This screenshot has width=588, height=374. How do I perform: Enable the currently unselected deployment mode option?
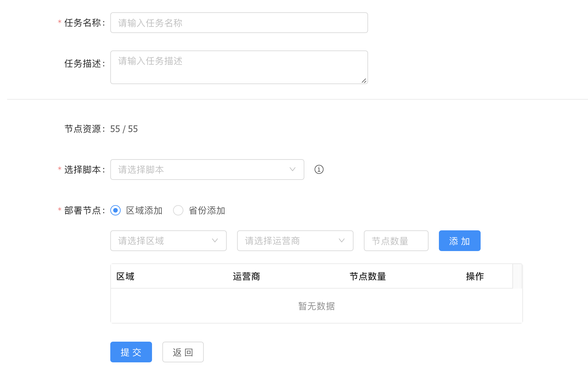pyautogui.click(x=178, y=210)
